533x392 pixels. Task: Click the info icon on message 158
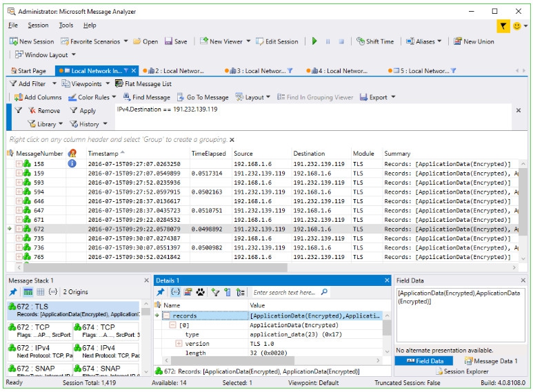(x=72, y=163)
